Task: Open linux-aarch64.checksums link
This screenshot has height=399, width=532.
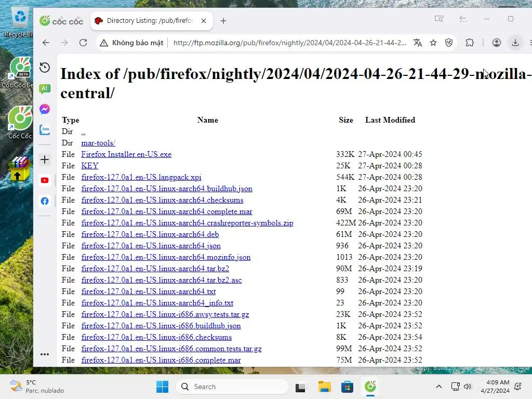Action: pyautogui.click(x=162, y=200)
